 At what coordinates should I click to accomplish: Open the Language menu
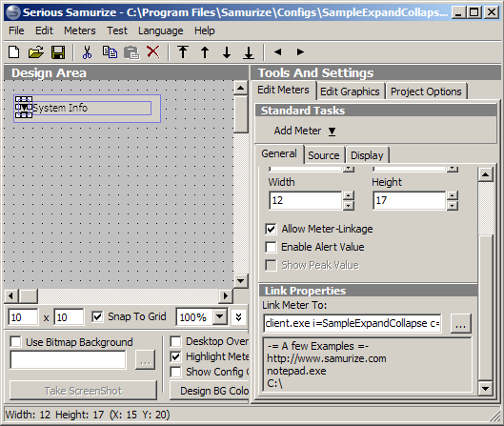click(x=161, y=30)
